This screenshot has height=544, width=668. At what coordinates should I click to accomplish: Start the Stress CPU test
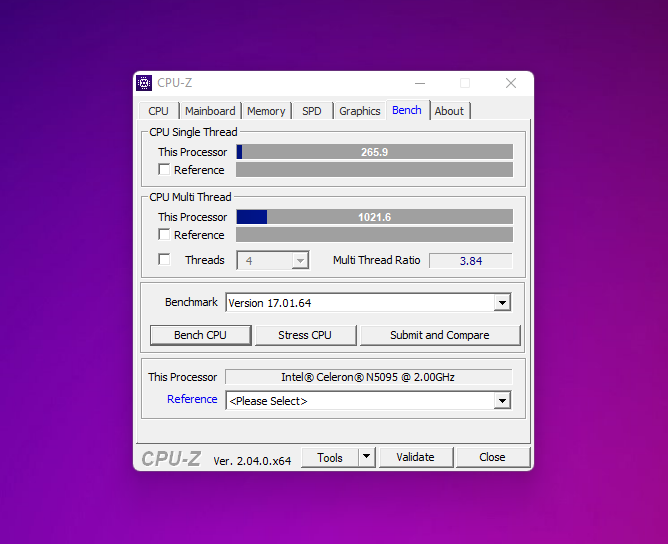[x=304, y=335]
